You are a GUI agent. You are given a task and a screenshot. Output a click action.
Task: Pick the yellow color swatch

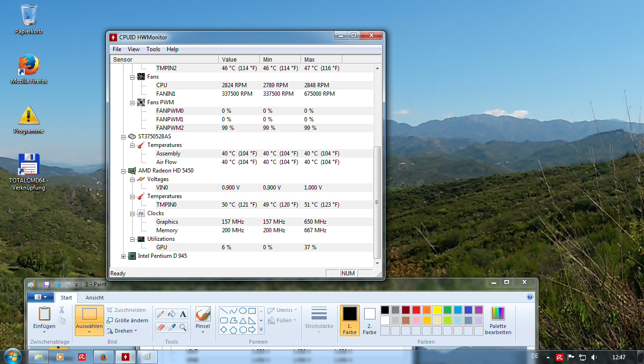[437, 310]
